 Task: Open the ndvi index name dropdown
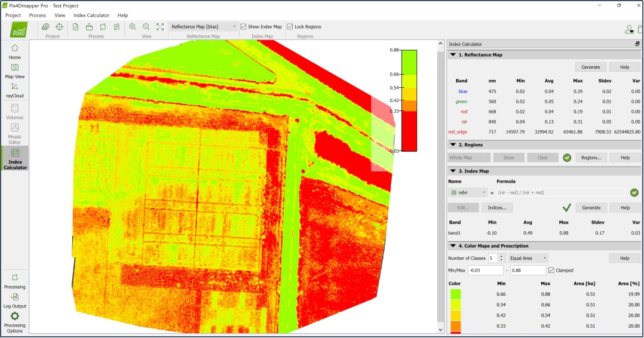468,193
